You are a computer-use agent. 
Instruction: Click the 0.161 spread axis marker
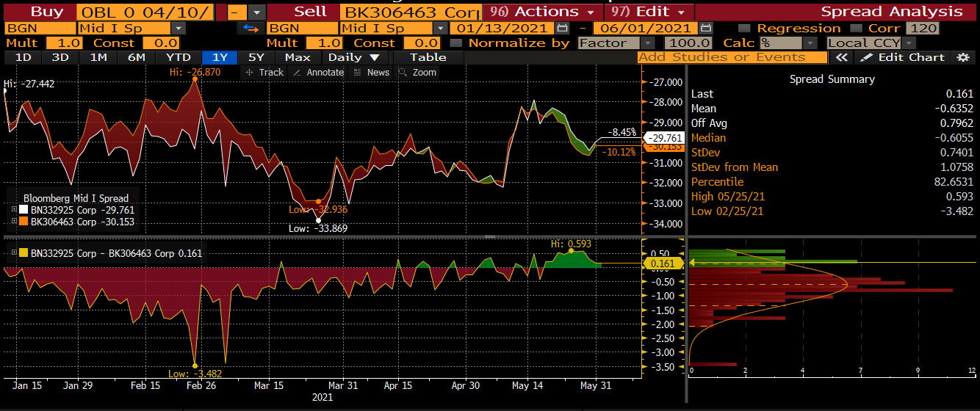pos(664,262)
